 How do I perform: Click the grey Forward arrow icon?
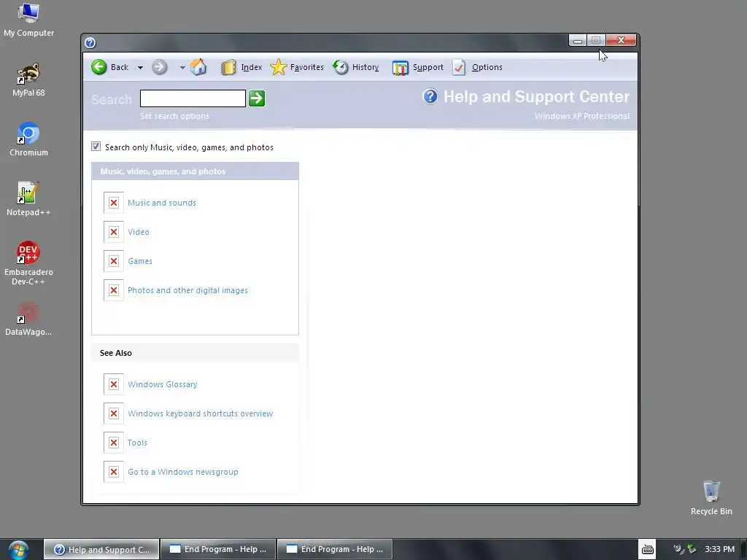click(160, 67)
